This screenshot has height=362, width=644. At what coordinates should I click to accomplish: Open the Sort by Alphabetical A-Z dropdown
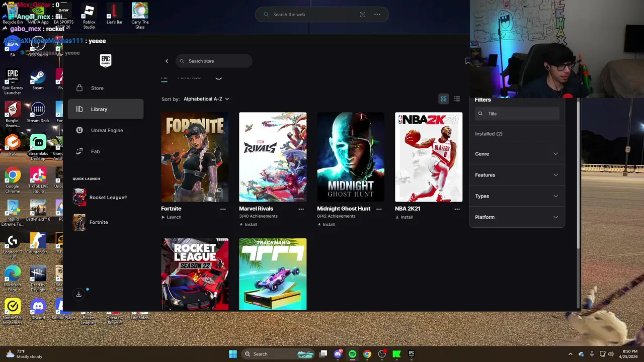click(x=206, y=99)
